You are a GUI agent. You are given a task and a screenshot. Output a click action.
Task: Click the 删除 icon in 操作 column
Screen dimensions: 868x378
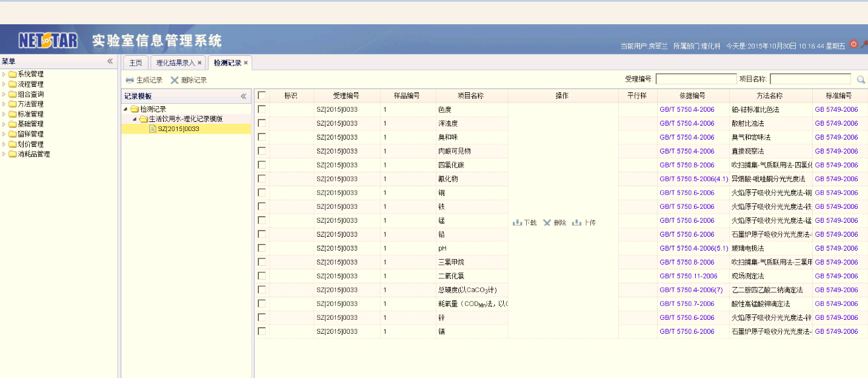[547, 223]
